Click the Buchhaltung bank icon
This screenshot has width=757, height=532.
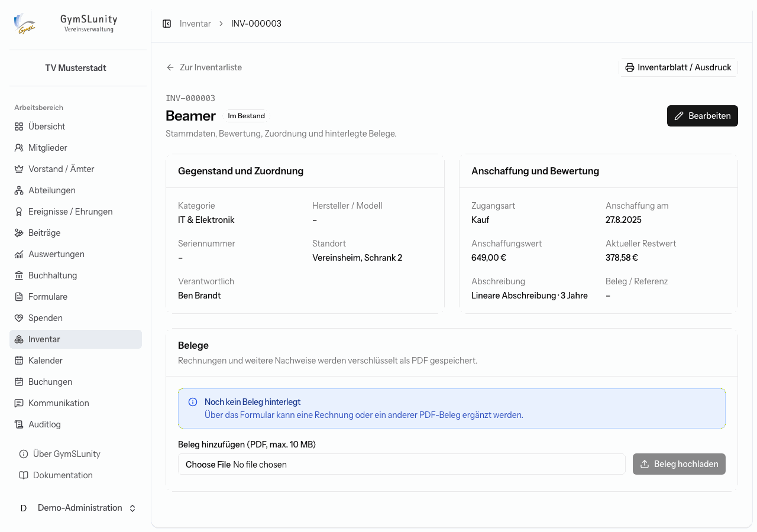click(x=19, y=275)
